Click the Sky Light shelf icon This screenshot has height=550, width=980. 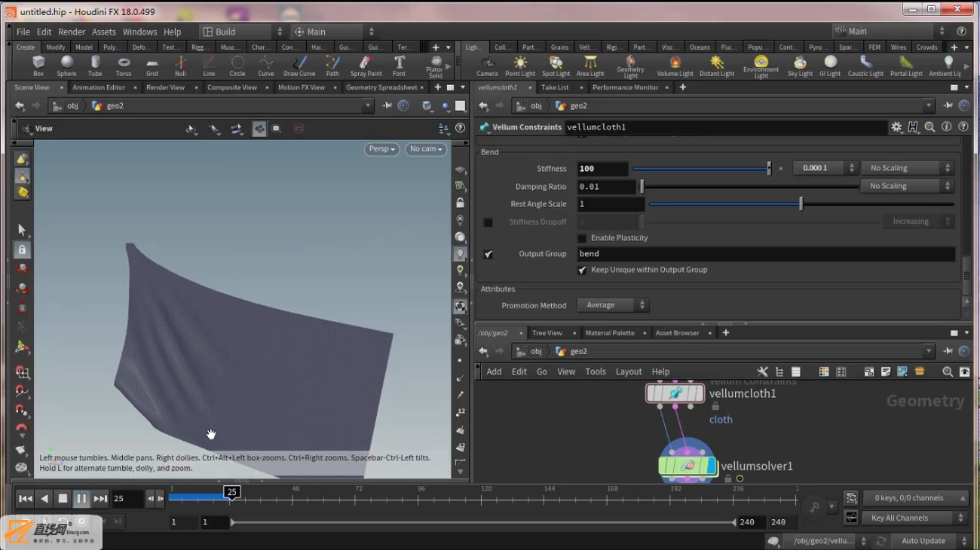tap(800, 66)
